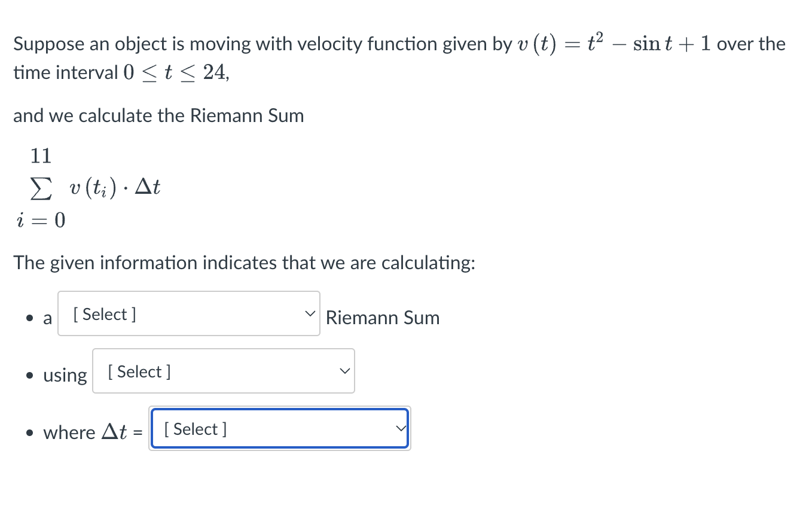812x512 pixels.
Task: Click the "Riemann Sum" label after first dropdown
Action: click(x=383, y=318)
